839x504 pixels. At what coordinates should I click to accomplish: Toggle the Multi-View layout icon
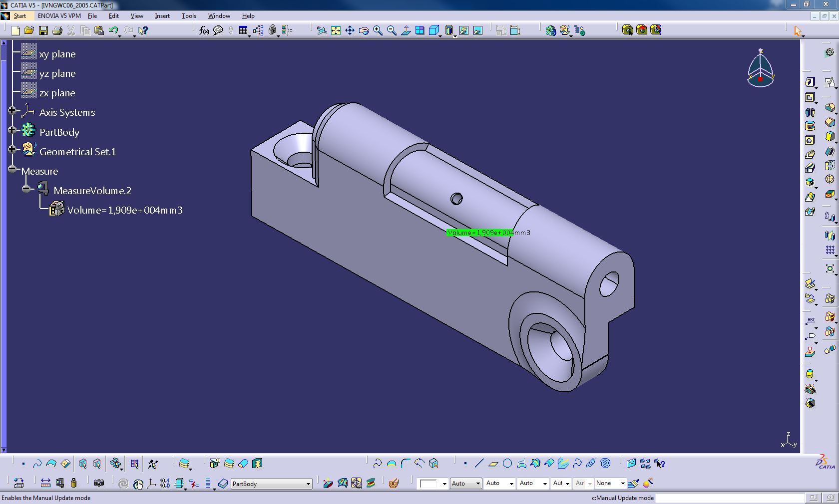coord(420,30)
